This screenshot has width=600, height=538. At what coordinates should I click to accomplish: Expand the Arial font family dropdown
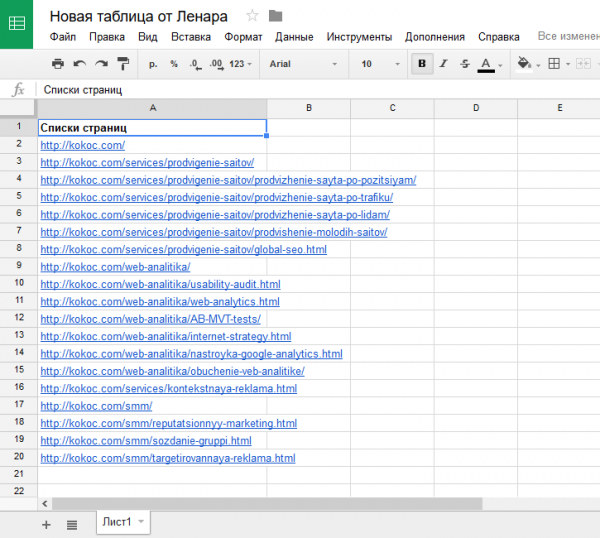pos(304,64)
